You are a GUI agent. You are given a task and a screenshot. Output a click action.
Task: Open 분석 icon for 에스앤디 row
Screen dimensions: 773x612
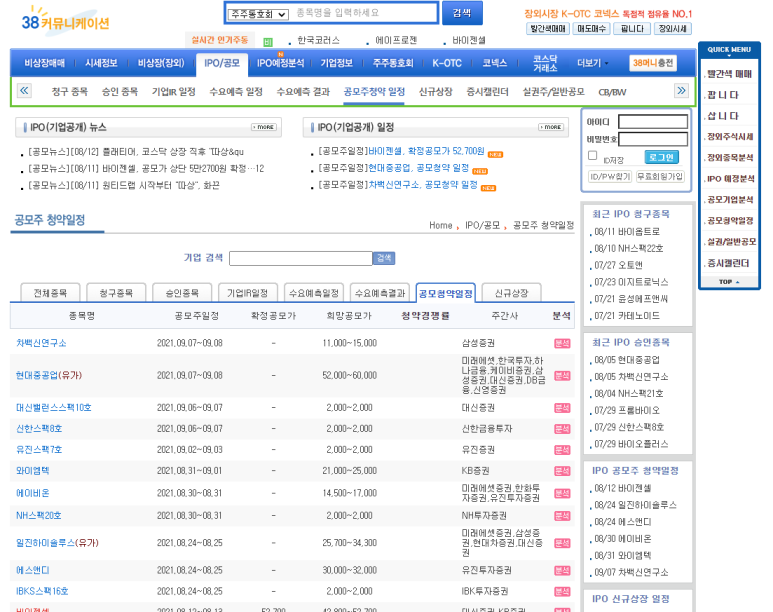tap(562, 571)
